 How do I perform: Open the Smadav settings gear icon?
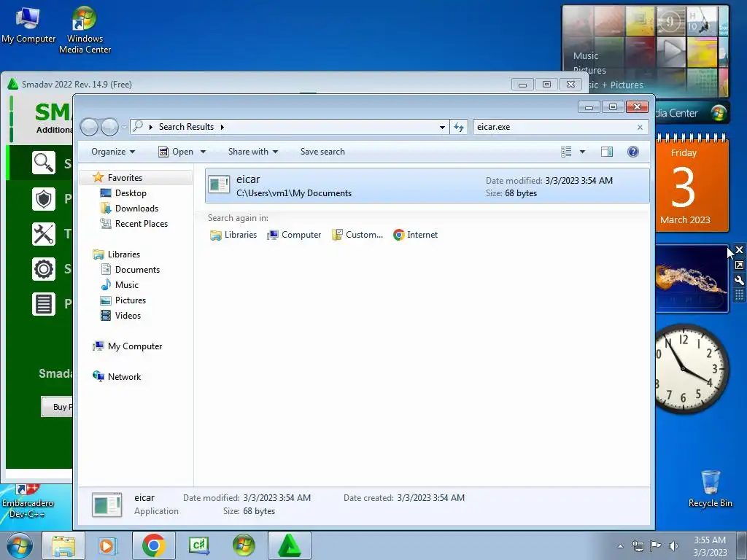(x=44, y=269)
